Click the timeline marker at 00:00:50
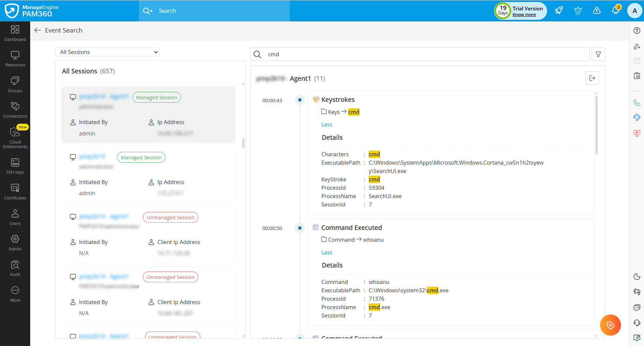This screenshot has height=346, width=644. pyautogui.click(x=300, y=228)
